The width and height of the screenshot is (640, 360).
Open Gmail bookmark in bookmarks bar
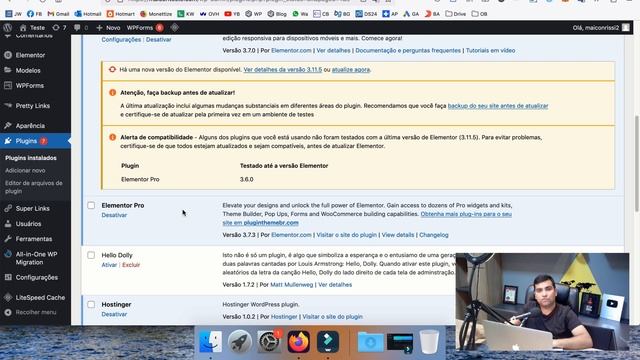[58, 14]
